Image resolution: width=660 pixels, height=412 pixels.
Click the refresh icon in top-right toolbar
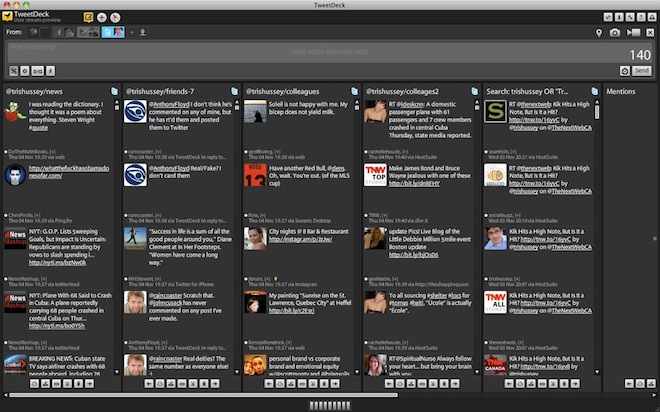pos(608,17)
